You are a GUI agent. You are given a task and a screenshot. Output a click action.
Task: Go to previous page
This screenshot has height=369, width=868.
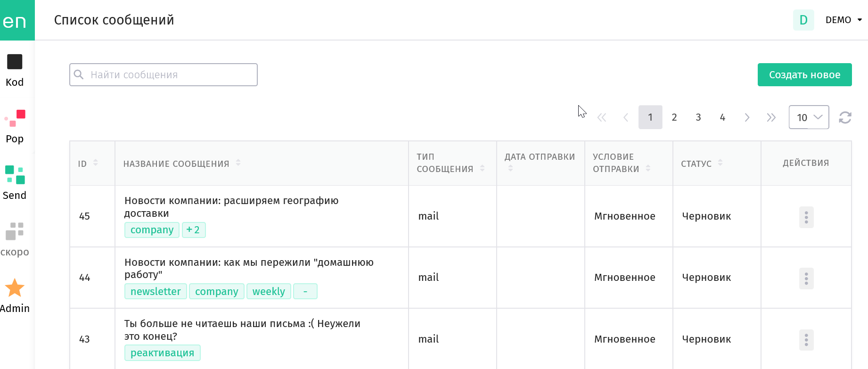tap(626, 117)
